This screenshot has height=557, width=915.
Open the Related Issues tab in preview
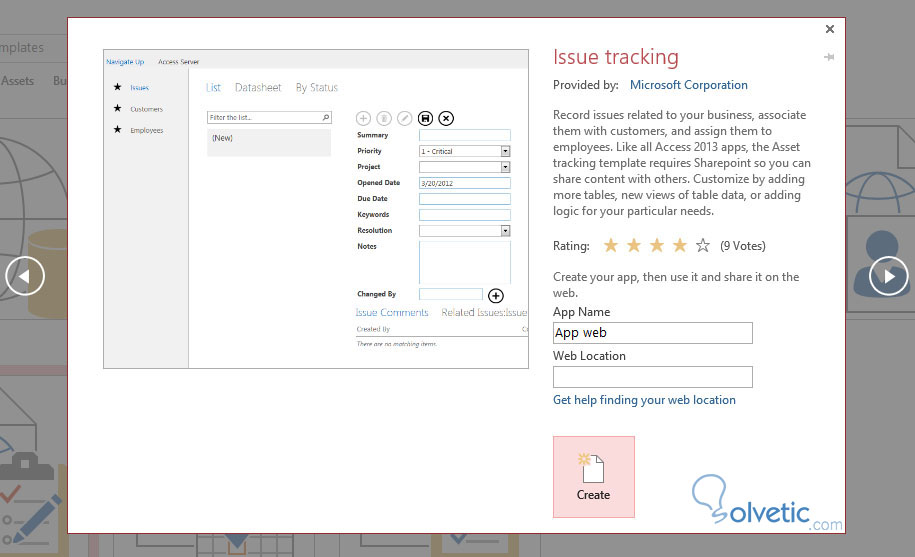pos(484,313)
